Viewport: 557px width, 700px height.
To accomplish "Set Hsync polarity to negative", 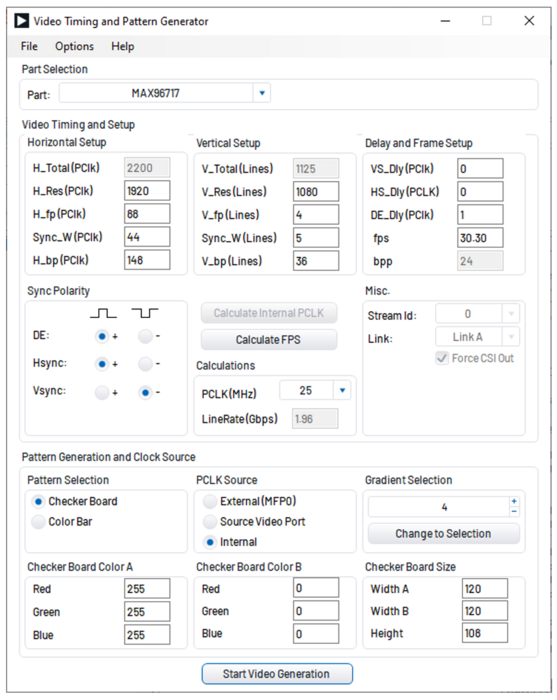I will coord(145,364).
